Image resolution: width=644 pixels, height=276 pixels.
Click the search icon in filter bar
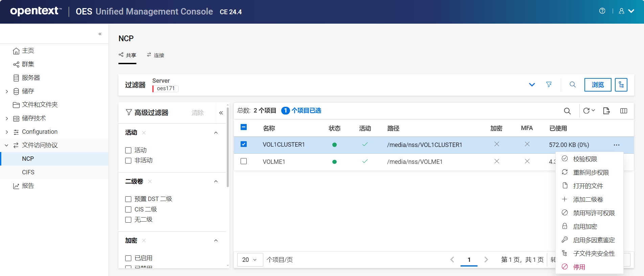[573, 84]
